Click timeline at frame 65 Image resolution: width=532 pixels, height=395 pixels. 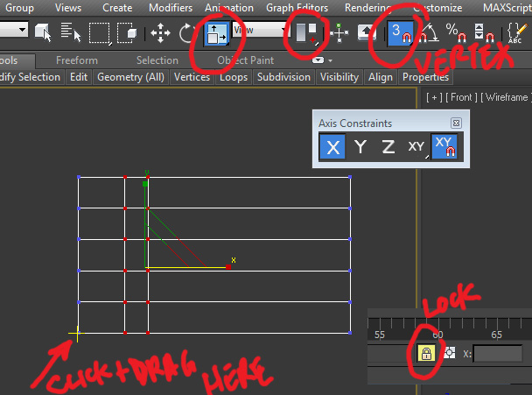[496, 335]
